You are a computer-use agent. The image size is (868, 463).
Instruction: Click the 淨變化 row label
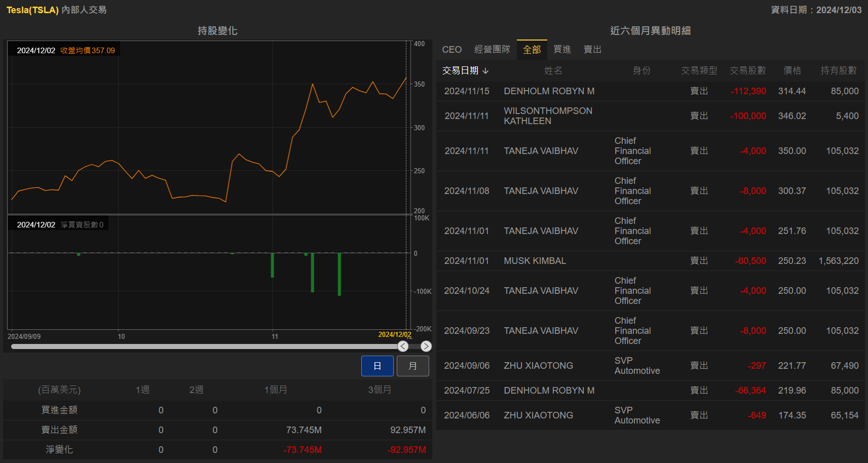(x=59, y=450)
